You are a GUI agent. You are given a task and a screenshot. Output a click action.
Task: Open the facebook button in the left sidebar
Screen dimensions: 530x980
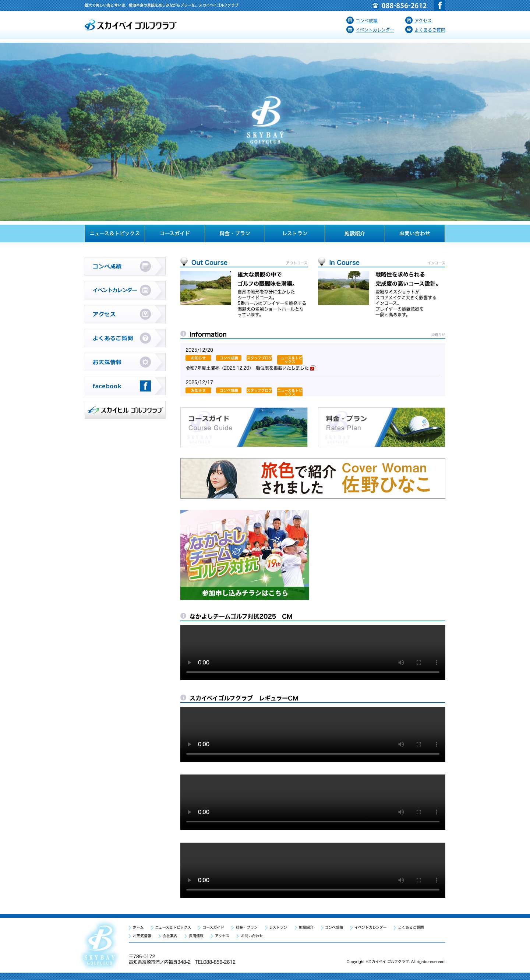coord(125,386)
